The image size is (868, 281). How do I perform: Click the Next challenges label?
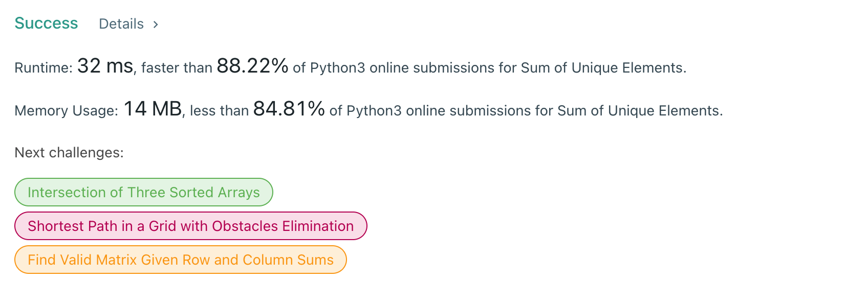(69, 153)
